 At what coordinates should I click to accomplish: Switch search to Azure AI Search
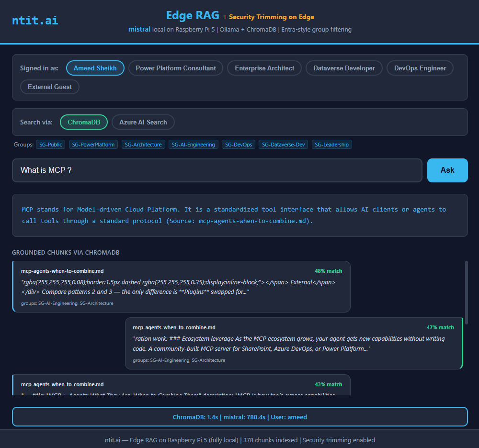tap(143, 122)
